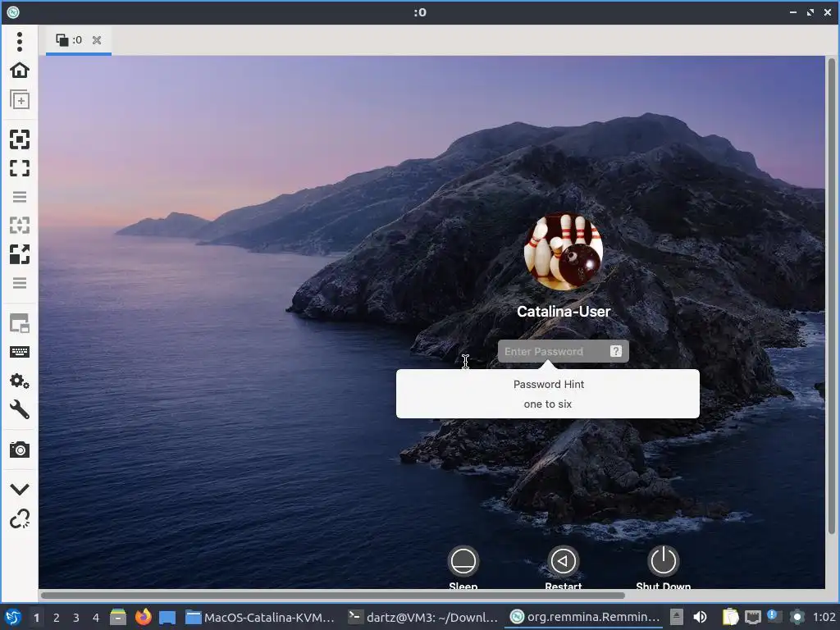This screenshot has width=840, height=630.
Task: Open notification tray icon with exclamation
Action: tap(774, 616)
